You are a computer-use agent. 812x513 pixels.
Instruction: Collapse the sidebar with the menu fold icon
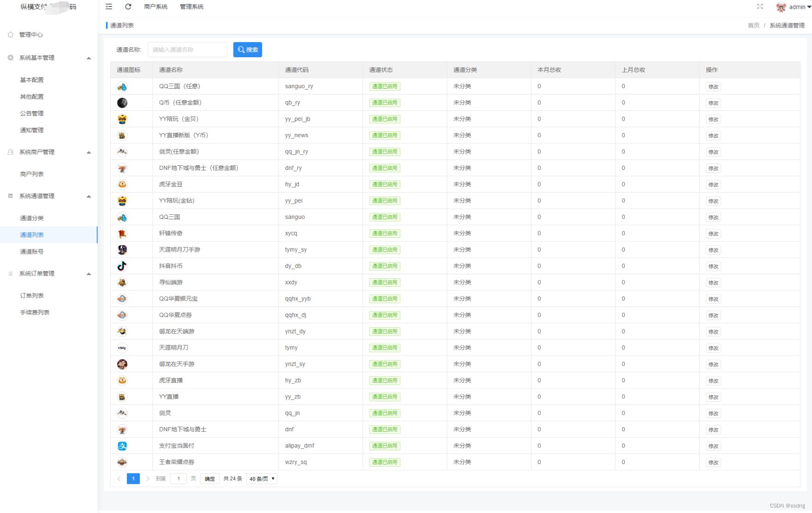tap(109, 6)
